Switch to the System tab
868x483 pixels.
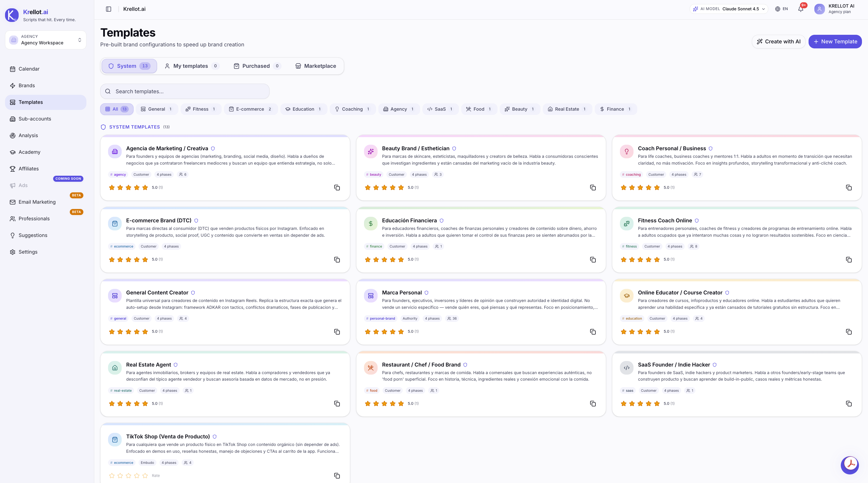click(129, 66)
